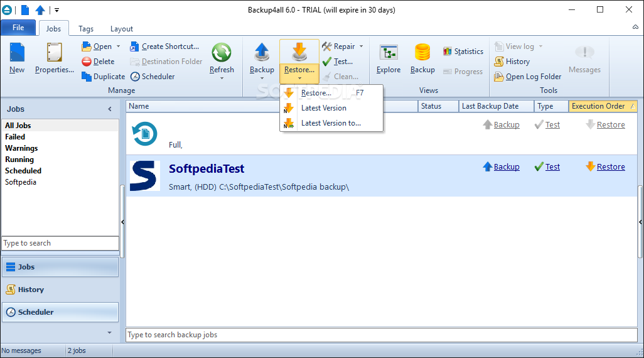This screenshot has height=358, width=644.
Task: Click Open Log Folder
Action: pos(528,77)
